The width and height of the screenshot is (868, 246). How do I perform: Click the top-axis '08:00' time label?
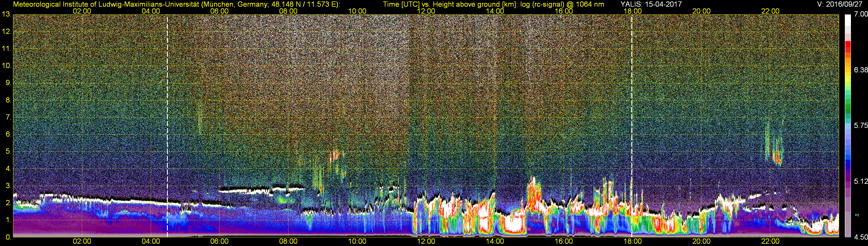[288, 11]
